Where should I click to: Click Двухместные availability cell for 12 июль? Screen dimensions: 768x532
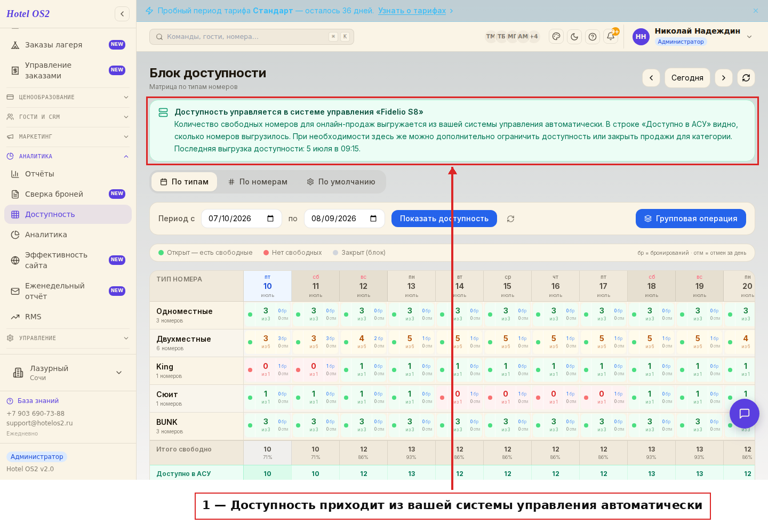coord(363,342)
